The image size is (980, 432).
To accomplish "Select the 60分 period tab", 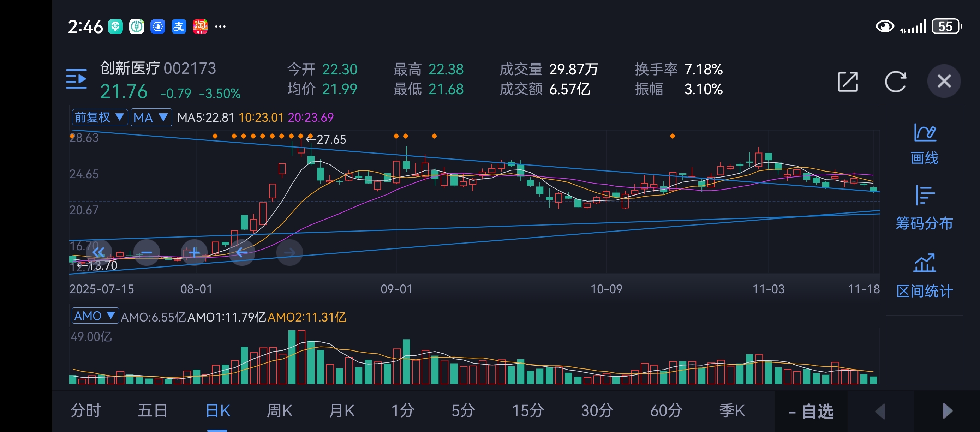I will [x=666, y=411].
